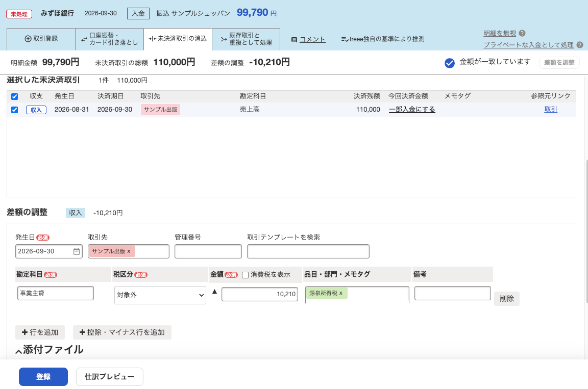
Task: Click the 売上高 account cell
Action: point(250,109)
